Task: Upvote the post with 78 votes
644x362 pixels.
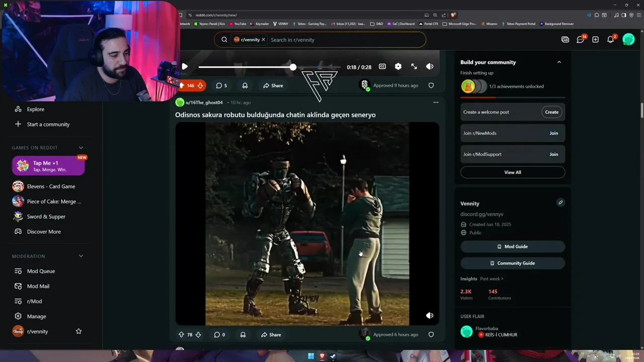Action: pos(181,334)
